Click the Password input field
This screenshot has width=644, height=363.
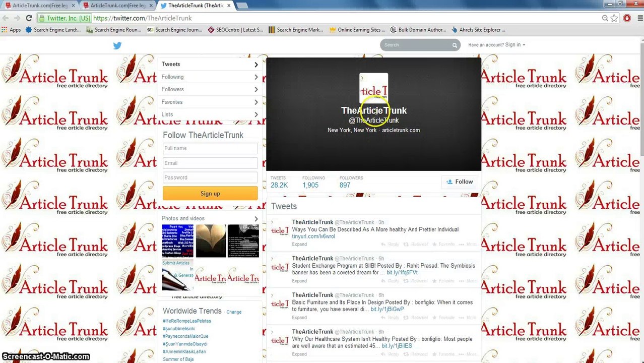pyautogui.click(x=210, y=177)
